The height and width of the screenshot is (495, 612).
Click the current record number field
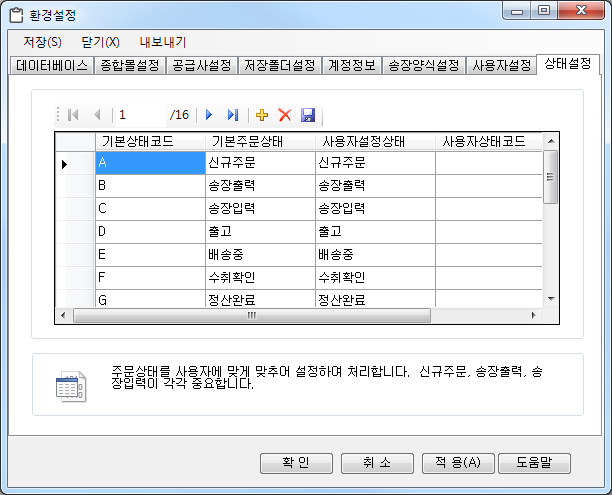(141, 115)
